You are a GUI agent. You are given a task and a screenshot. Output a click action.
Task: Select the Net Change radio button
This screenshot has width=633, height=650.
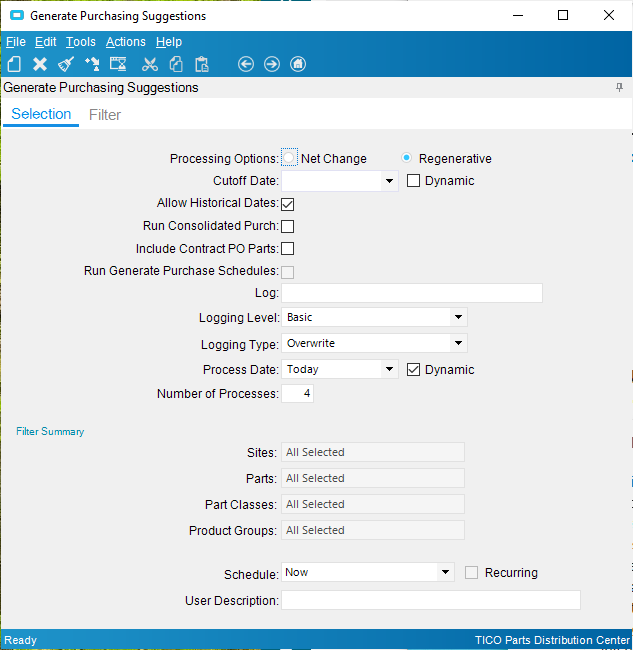coord(289,158)
